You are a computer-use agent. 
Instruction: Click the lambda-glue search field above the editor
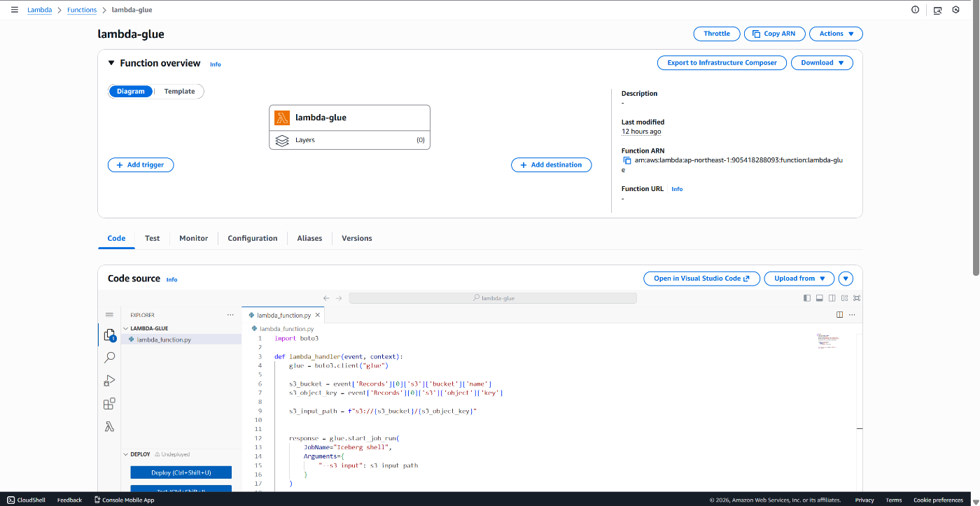pos(492,297)
